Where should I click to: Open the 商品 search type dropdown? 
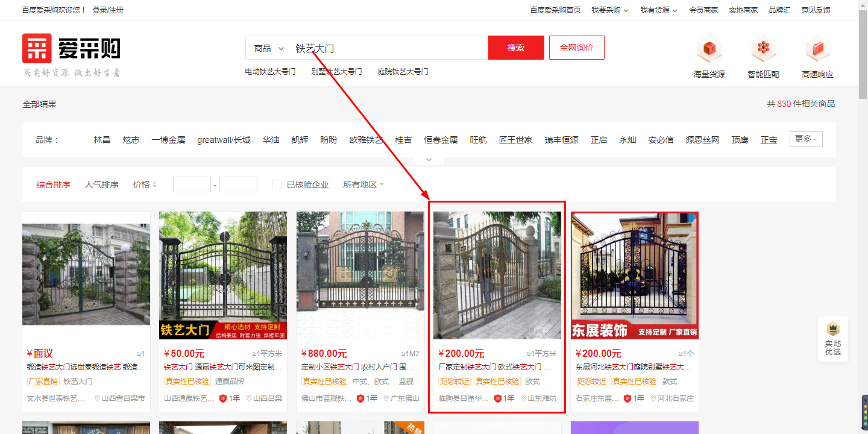(269, 48)
